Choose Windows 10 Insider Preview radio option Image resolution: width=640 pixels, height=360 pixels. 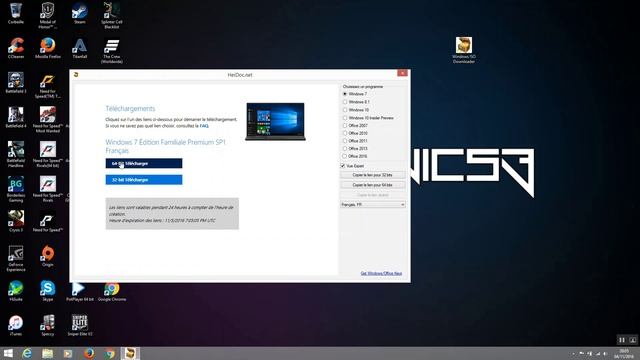pos(345,118)
